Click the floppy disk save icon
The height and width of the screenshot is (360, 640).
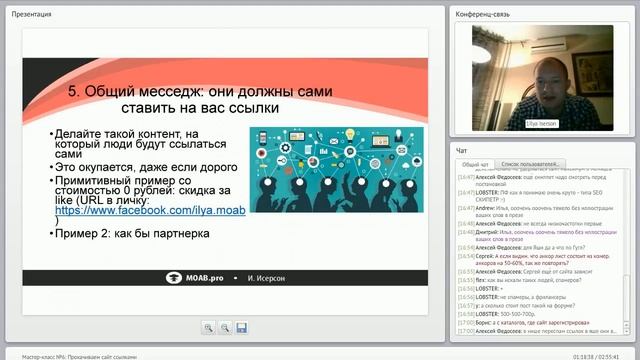(x=242, y=328)
